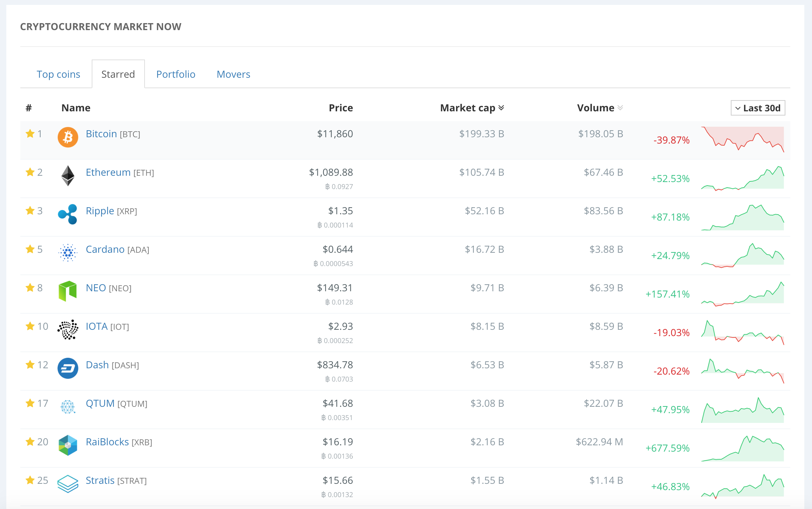Click the Dash blue circle logo
The width and height of the screenshot is (812, 509).
pyautogui.click(x=68, y=368)
